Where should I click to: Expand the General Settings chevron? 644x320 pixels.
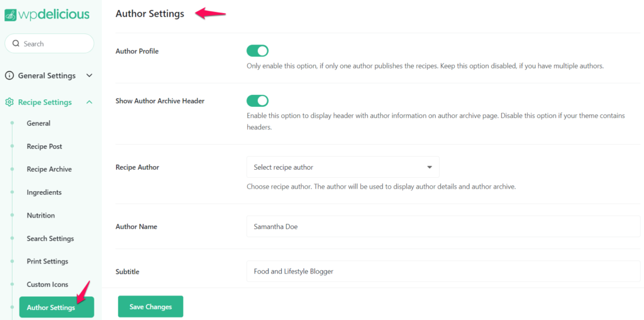pos(89,75)
